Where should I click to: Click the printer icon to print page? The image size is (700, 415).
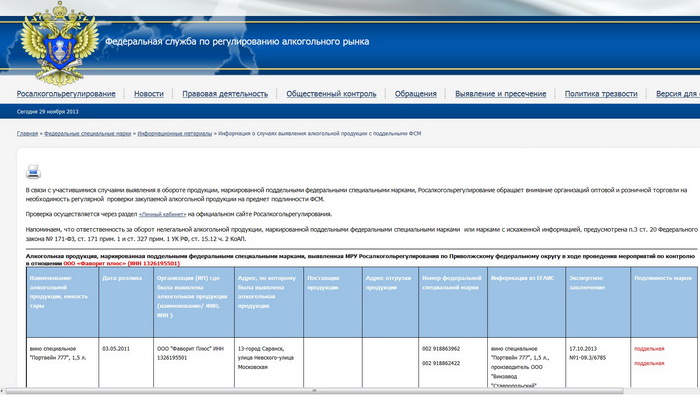[33, 171]
